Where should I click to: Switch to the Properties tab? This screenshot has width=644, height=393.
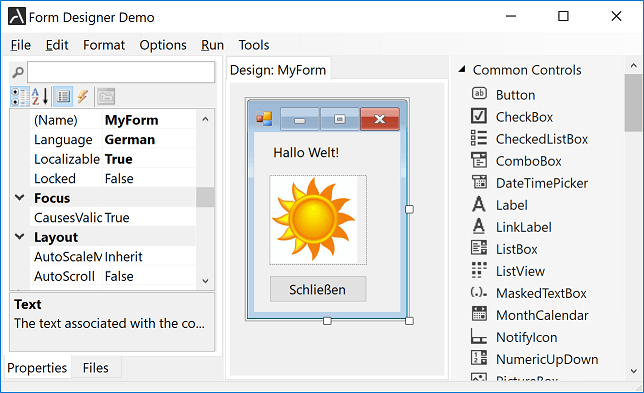(37, 368)
